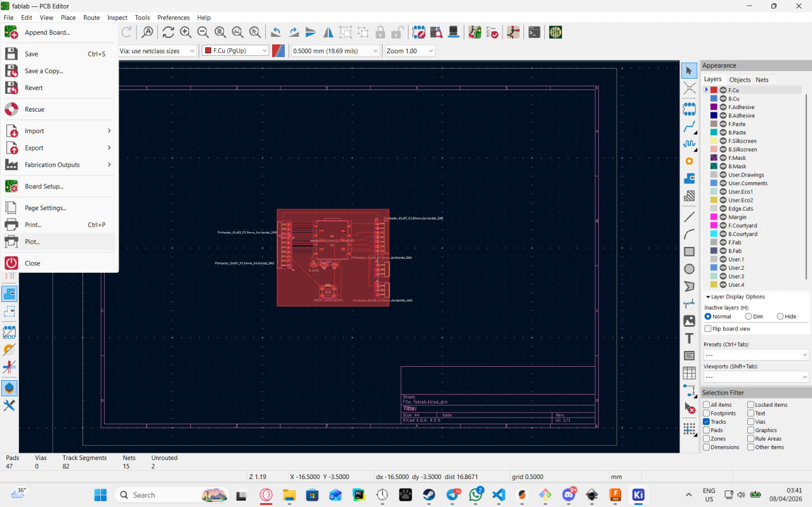812x507 pixels.
Task: Uncheck Tracks in the Selection Filter
Action: (x=707, y=422)
